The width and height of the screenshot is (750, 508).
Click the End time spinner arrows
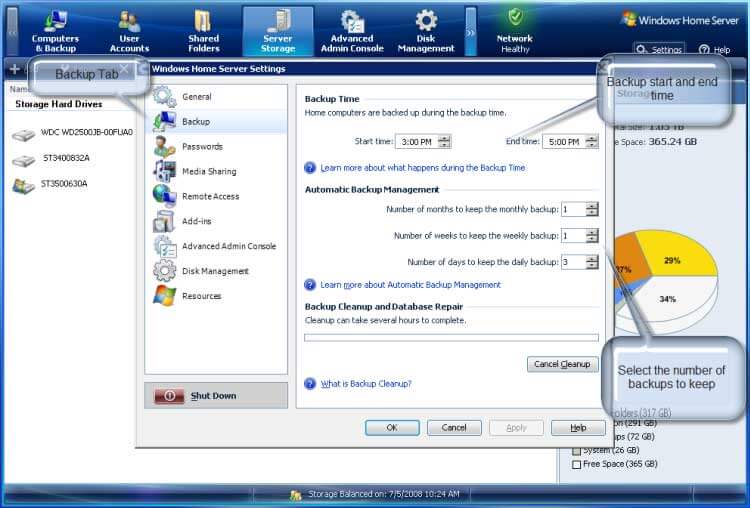(592, 142)
